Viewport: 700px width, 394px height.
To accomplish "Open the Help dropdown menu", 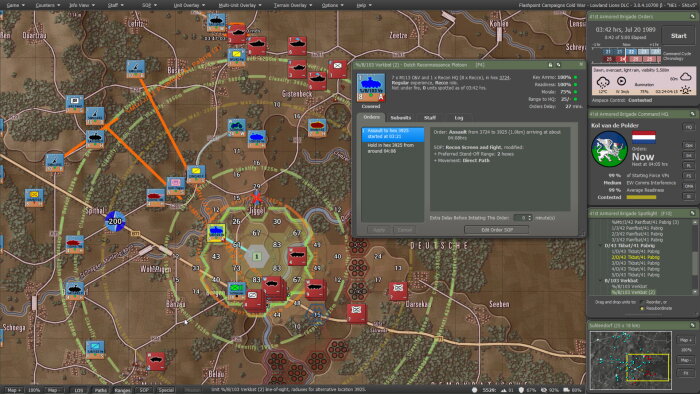I will coord(364,5).
